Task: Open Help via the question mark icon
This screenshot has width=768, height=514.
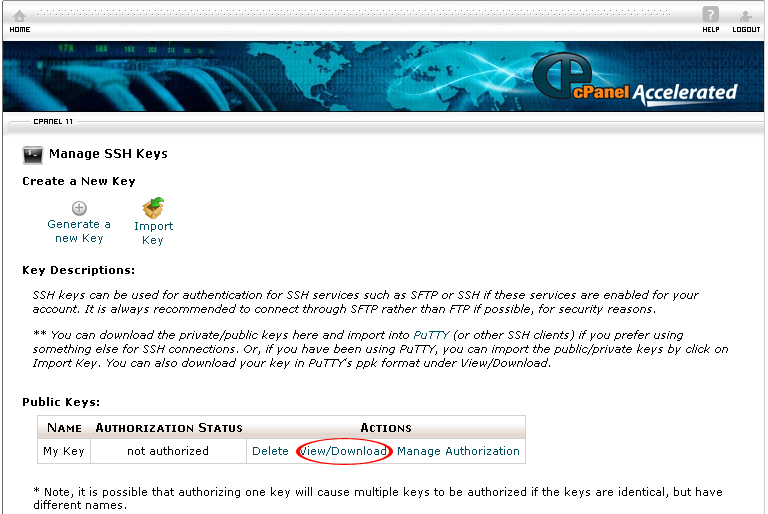Action: (x=711, y=14)
